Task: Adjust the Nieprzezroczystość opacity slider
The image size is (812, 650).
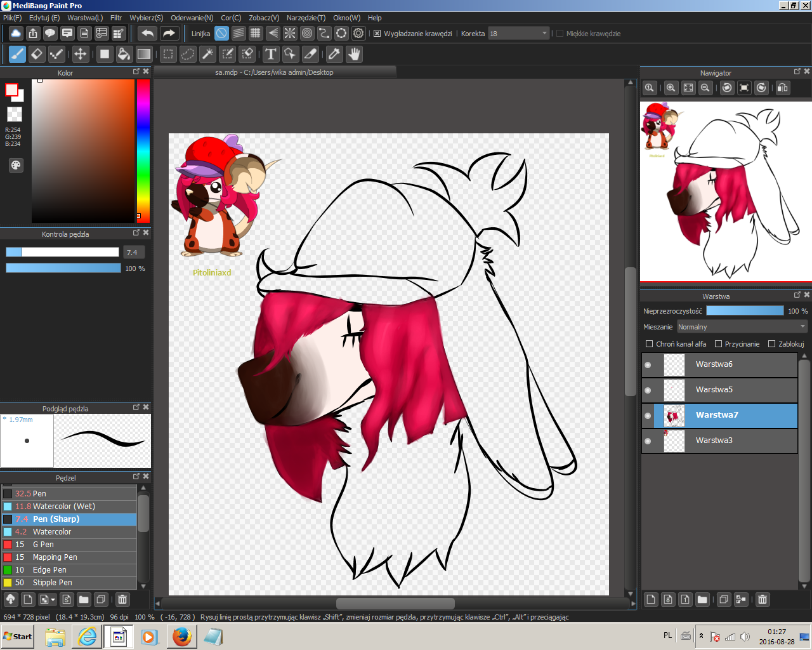Action: (745, 310)
